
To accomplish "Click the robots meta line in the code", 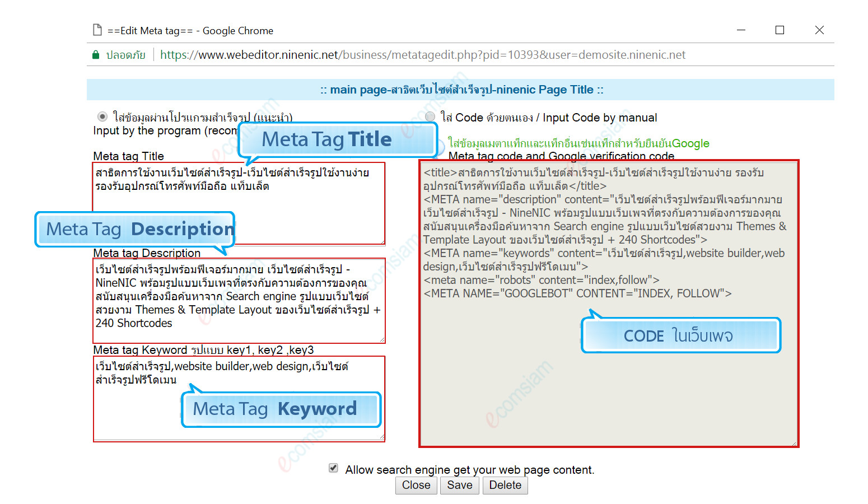I will pyautogui.click(x=542, y=280).
